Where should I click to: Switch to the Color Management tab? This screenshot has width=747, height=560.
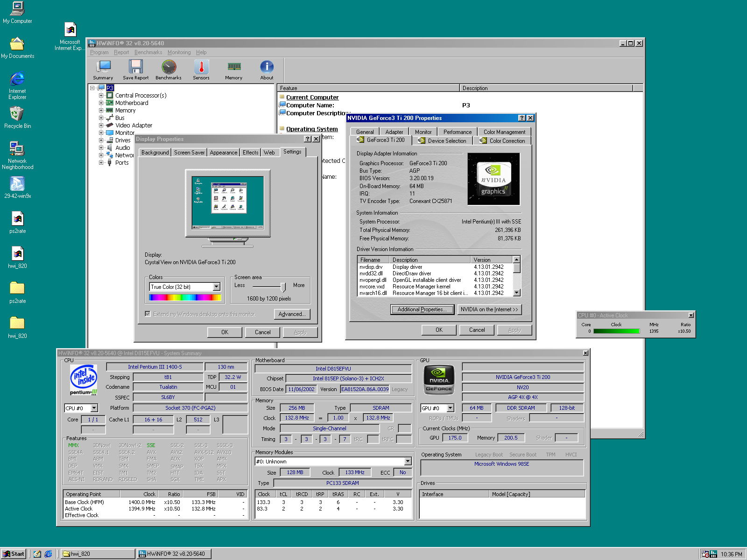(x=504, y=132)
